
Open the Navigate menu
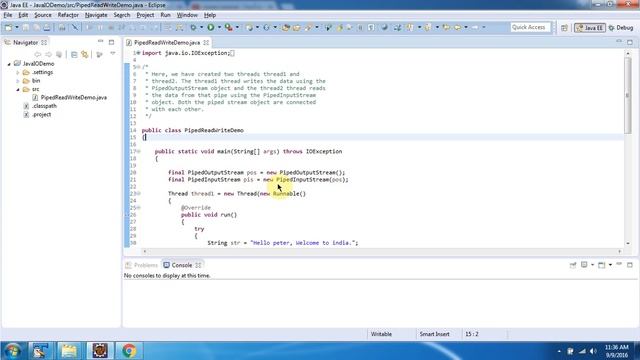point(96,15)
